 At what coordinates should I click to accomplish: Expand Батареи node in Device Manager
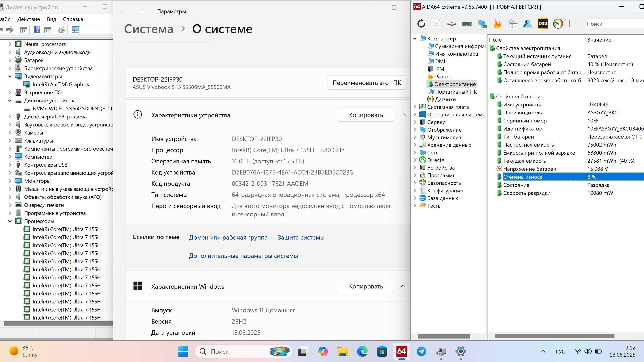(x=10, y=60)
